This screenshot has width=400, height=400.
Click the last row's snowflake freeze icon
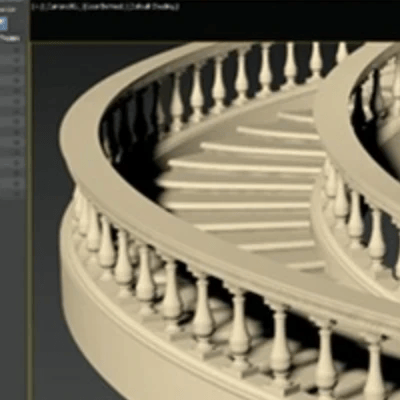[16, 194]
